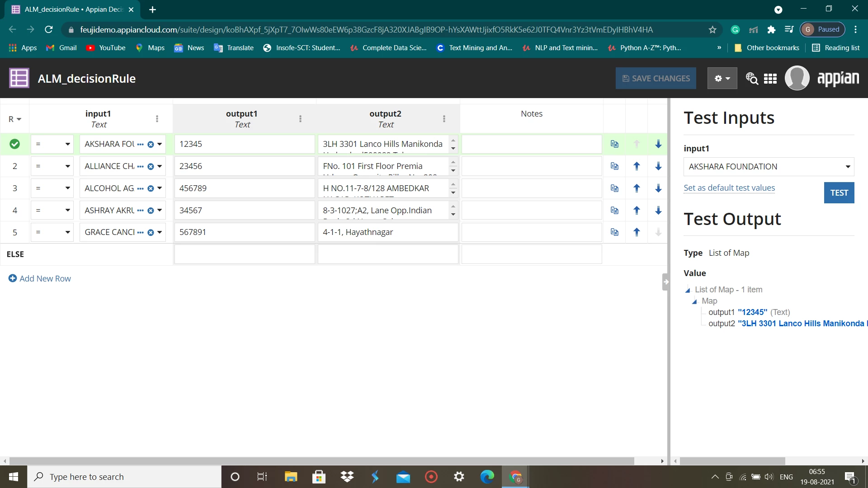
Task: Clear the ASHRAY input value
Action: pos(151,211)
